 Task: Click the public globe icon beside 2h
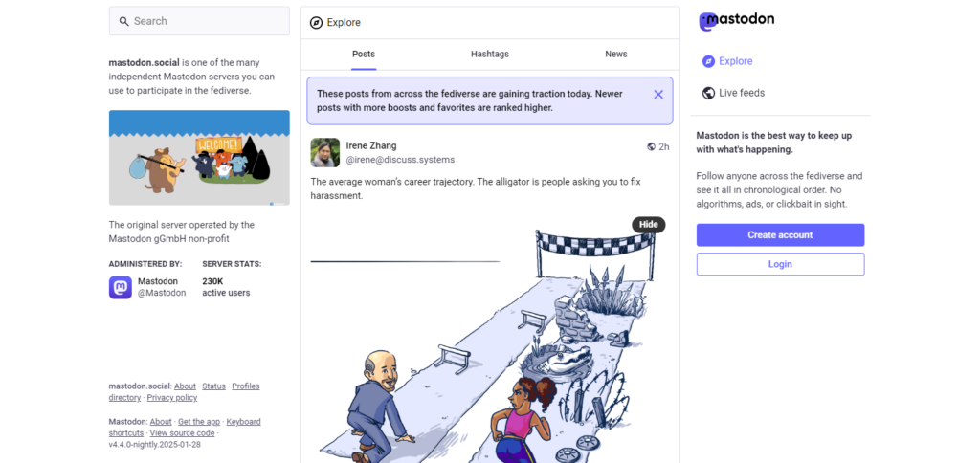point(651,146)
